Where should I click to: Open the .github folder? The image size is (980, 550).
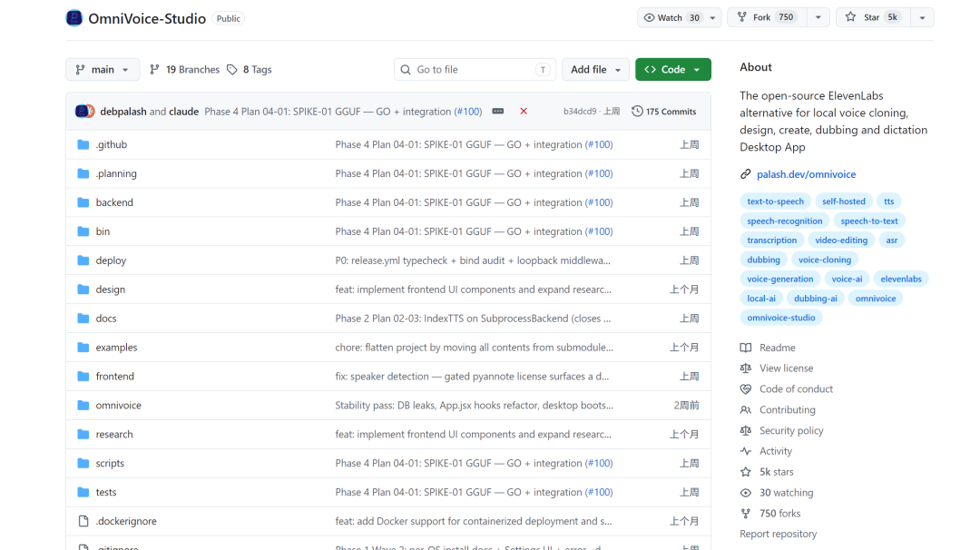(x=112, y=144)
